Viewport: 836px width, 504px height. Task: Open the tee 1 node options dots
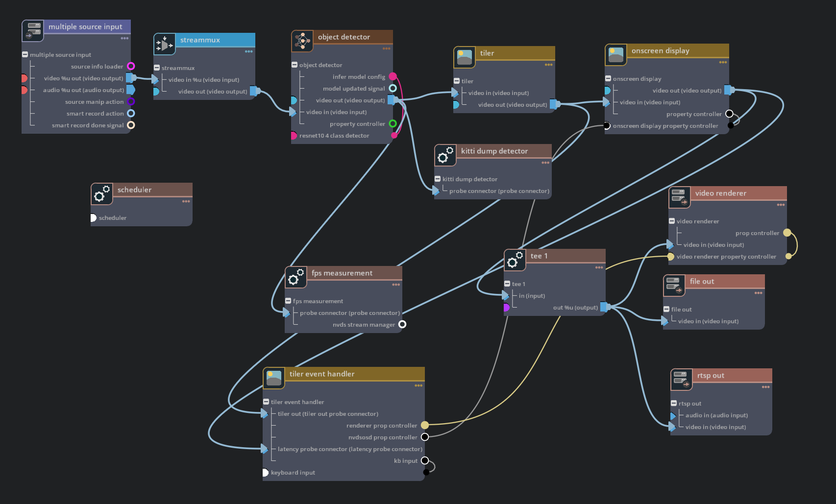[599, 267]
